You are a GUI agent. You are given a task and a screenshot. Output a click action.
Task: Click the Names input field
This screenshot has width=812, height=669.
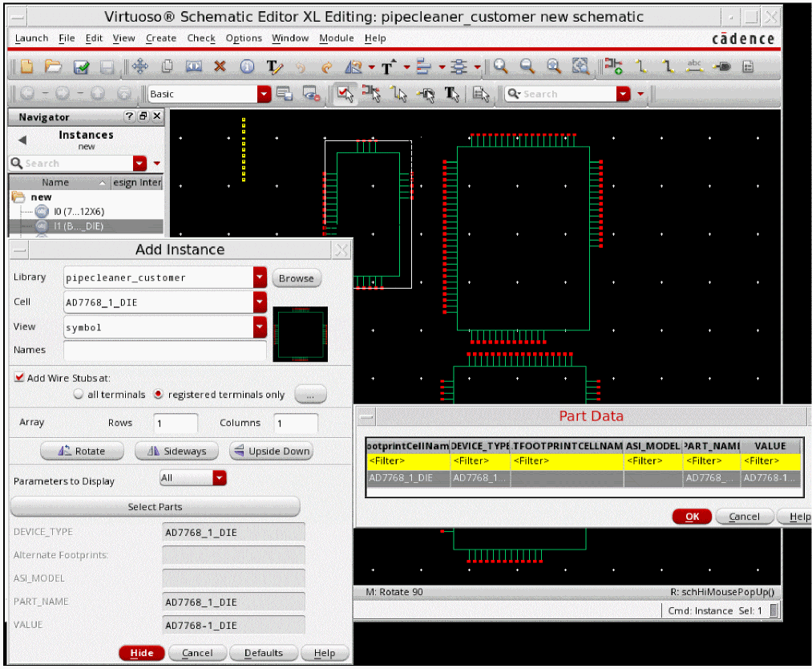point(164,351)
